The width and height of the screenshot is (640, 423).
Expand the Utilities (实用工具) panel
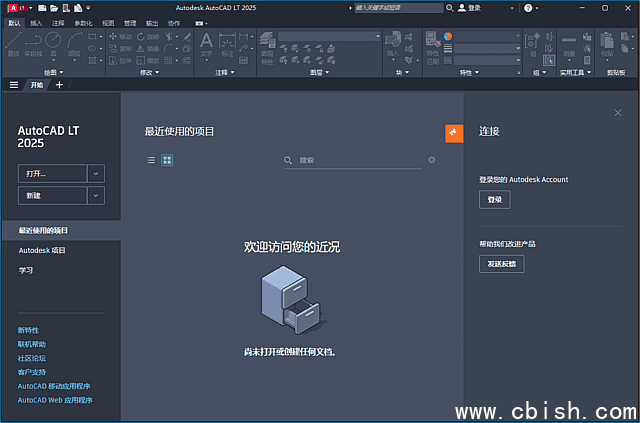click(576, 72)
